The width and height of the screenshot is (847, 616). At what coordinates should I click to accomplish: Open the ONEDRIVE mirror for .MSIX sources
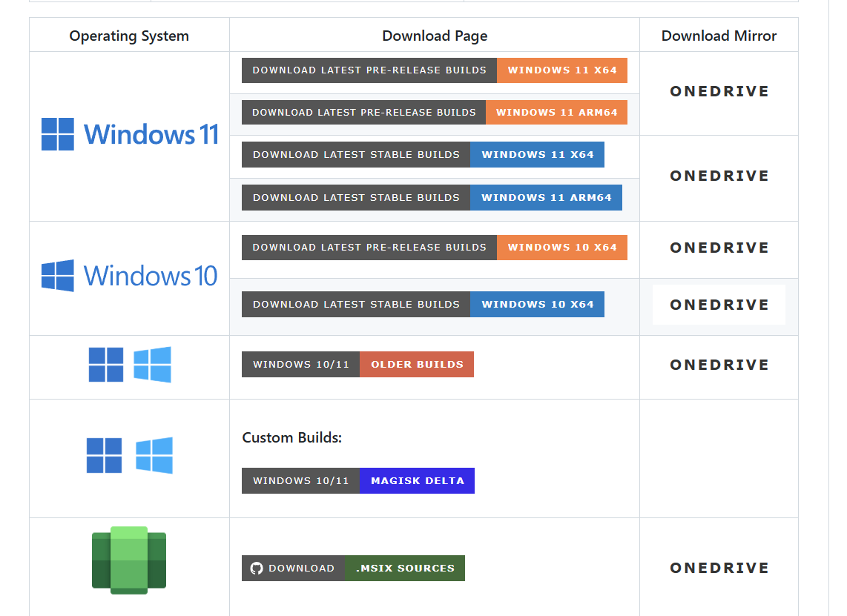719,567
